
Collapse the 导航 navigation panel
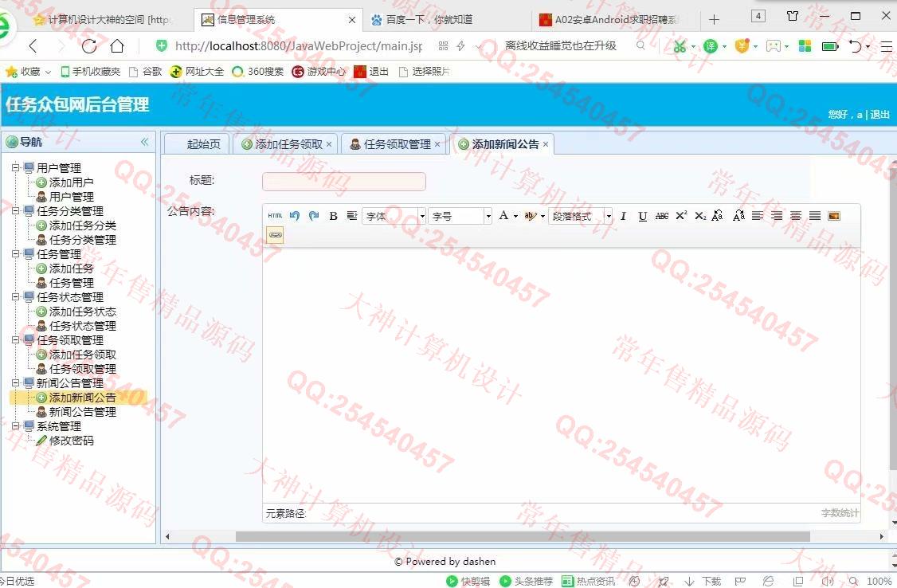pos(144,142)
